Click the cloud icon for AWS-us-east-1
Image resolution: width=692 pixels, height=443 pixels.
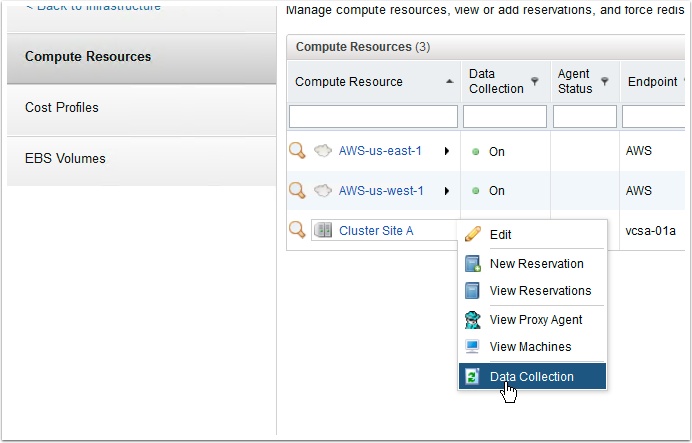[x=322, y=151]
